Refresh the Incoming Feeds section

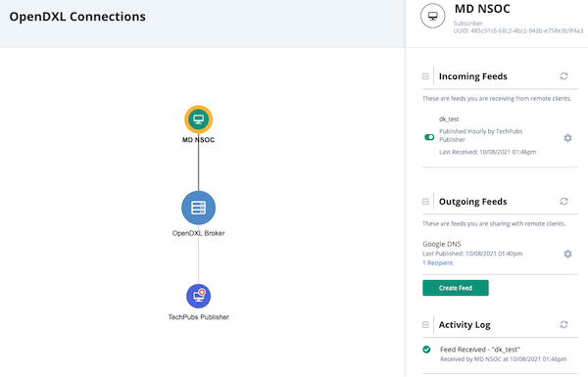(563, 76)
